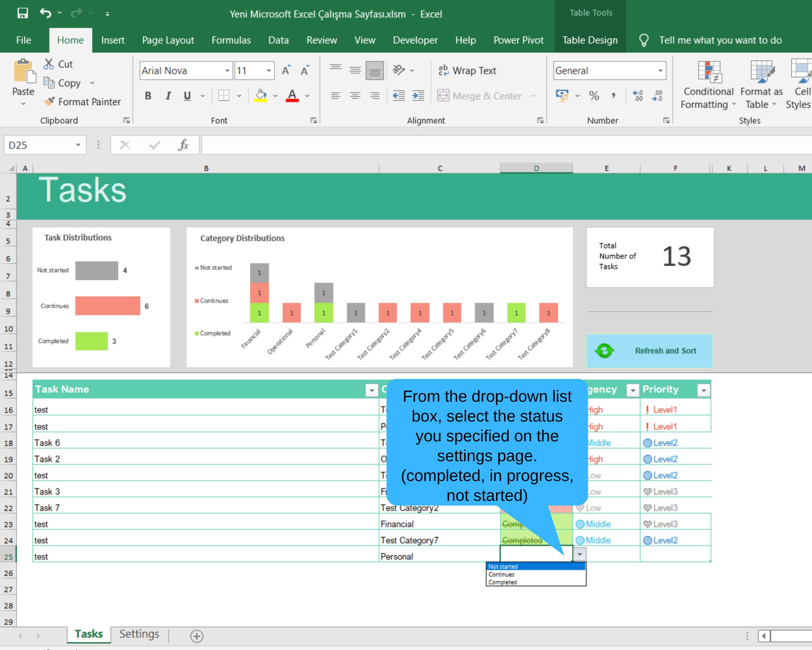The height and width of the screenshot is (650, 812).
Task: Click the New Sheet plus button
Action: 196,636
